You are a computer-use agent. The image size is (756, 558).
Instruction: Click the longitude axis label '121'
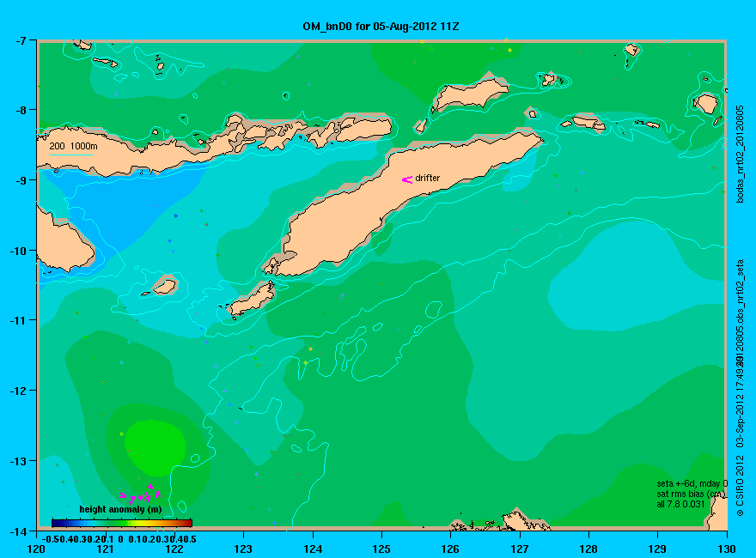105,549
